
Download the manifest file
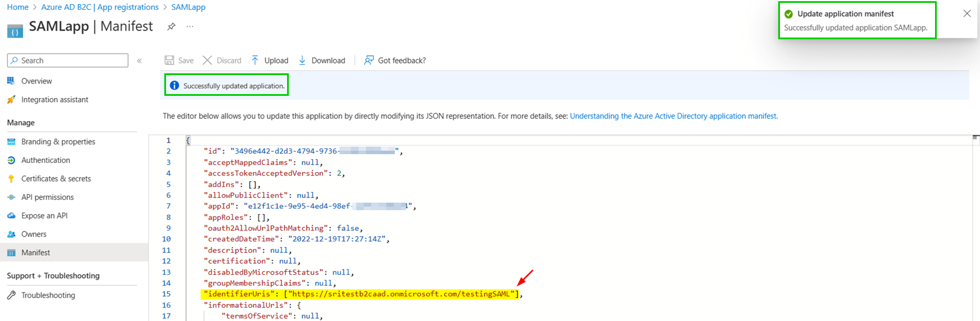click(x=322, y=61)
